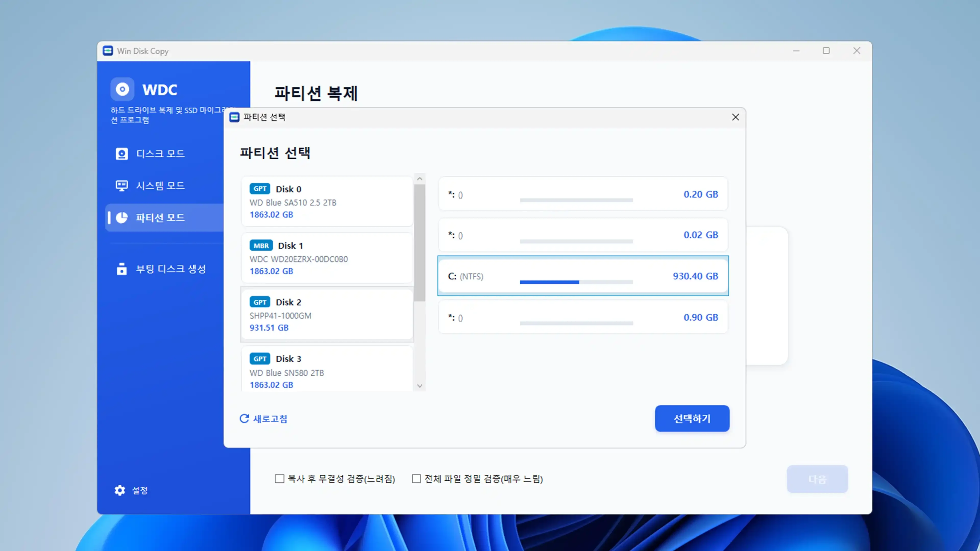Click the C: partition usage bar
980x551 pixels.
pos(576,282)
